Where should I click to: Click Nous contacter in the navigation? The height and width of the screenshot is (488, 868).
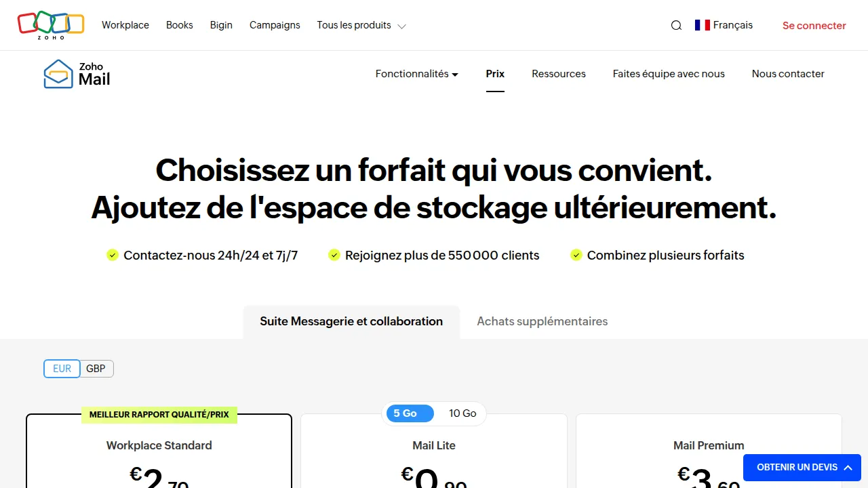coord(788,74)
